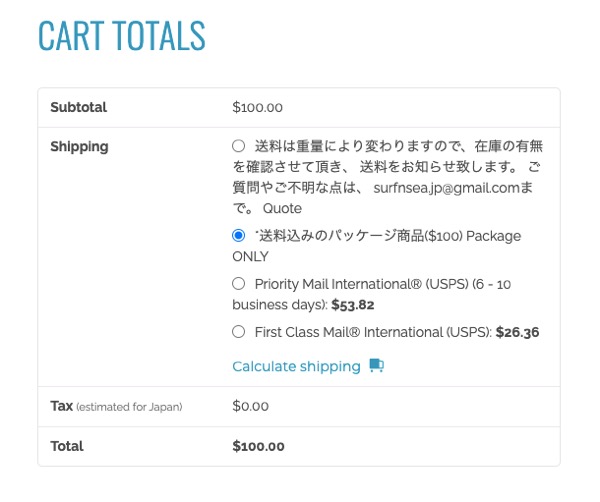Image resolution: width=600 pixels, height=502 pixels.
Task: Click the Total row label
Action: (67, 446)
